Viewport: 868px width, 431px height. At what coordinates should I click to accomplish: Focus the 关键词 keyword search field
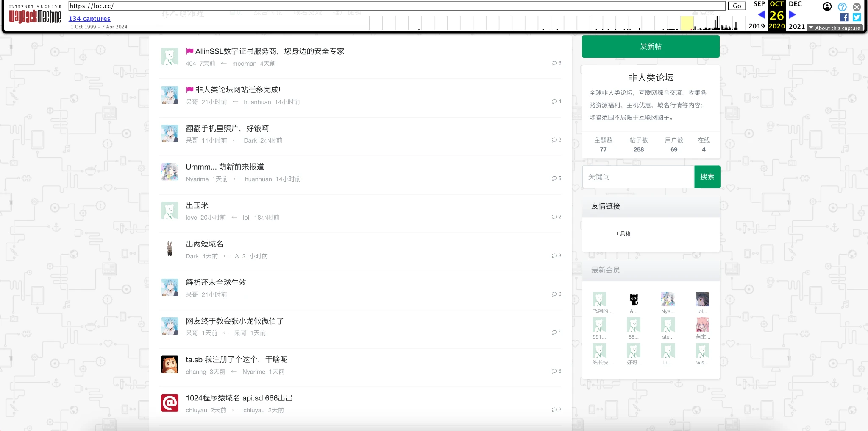coord(638,177)
